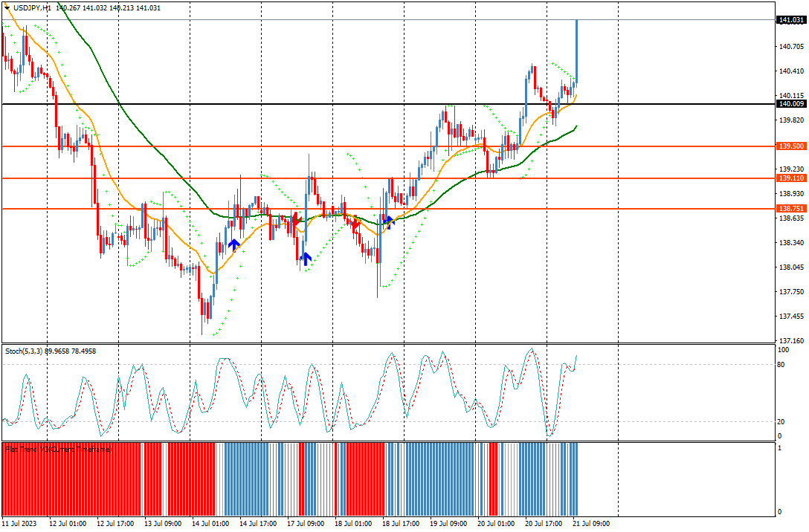Click the 80 level on the Stochastic scale

[781, 365]
